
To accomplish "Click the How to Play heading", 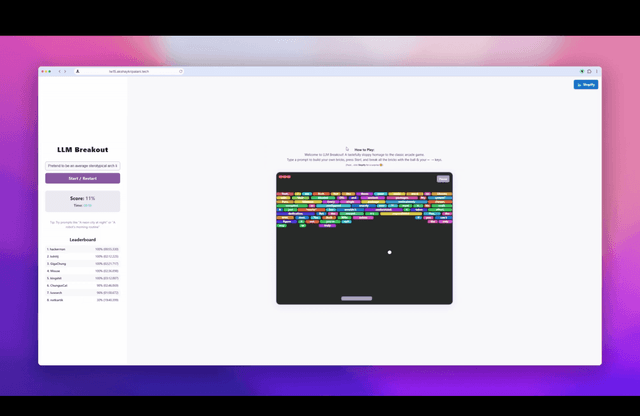I will tap(364, 149).
